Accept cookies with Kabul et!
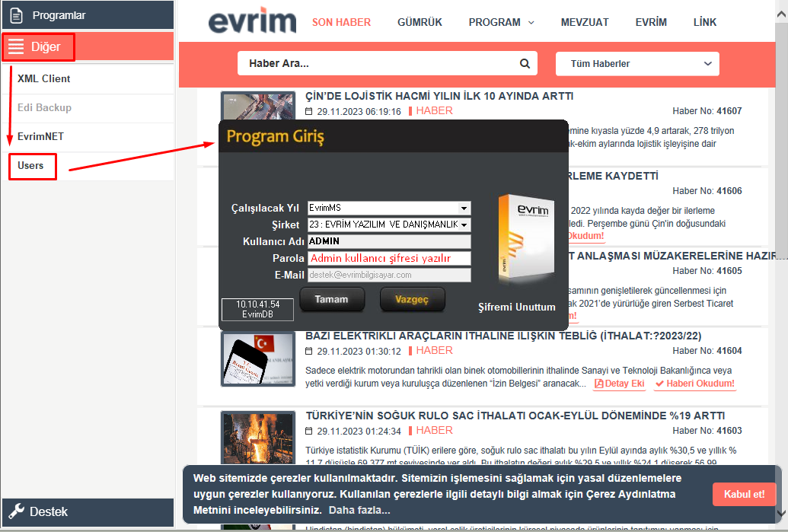Viewport: 788px width, 532px height. 745,494
